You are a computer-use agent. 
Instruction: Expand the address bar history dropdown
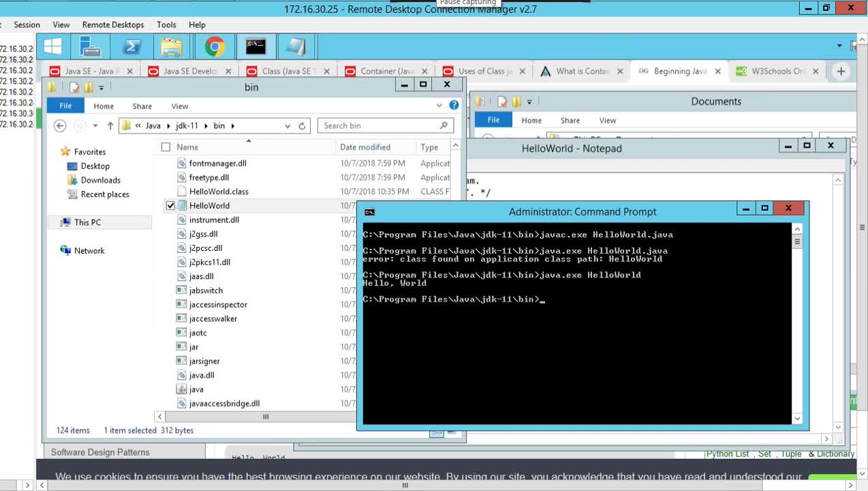click(288, 125)
